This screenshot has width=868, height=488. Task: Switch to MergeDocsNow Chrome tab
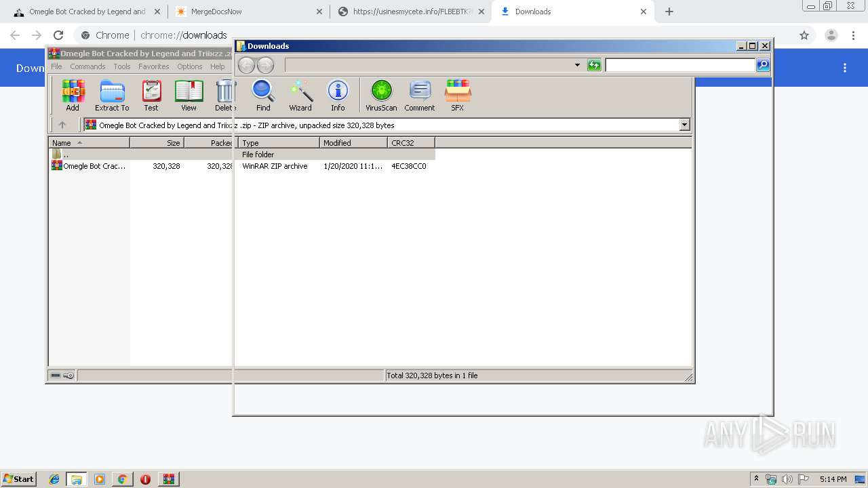click(248, 12)
